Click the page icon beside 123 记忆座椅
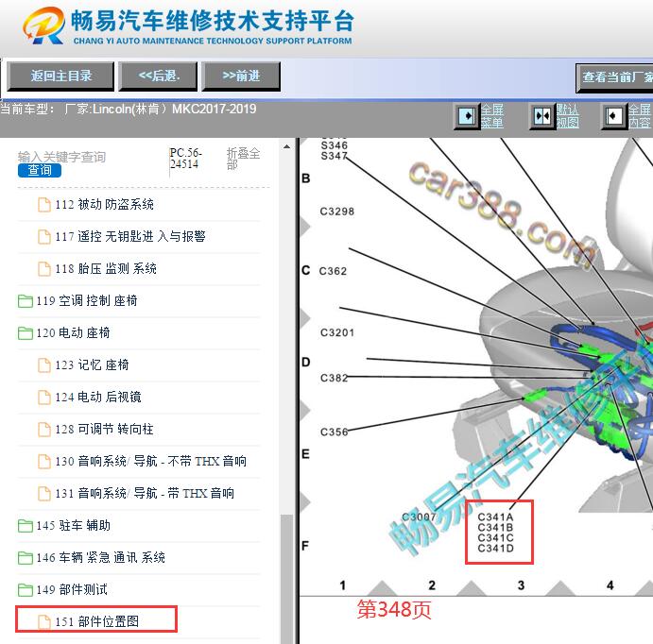The height and width of the screenshot is (644, 653). click(44, 365)
